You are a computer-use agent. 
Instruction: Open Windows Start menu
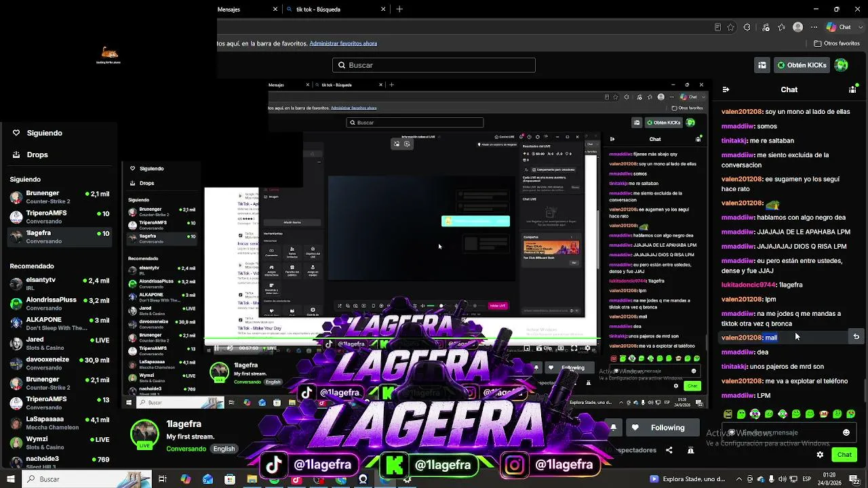(11, 479)
